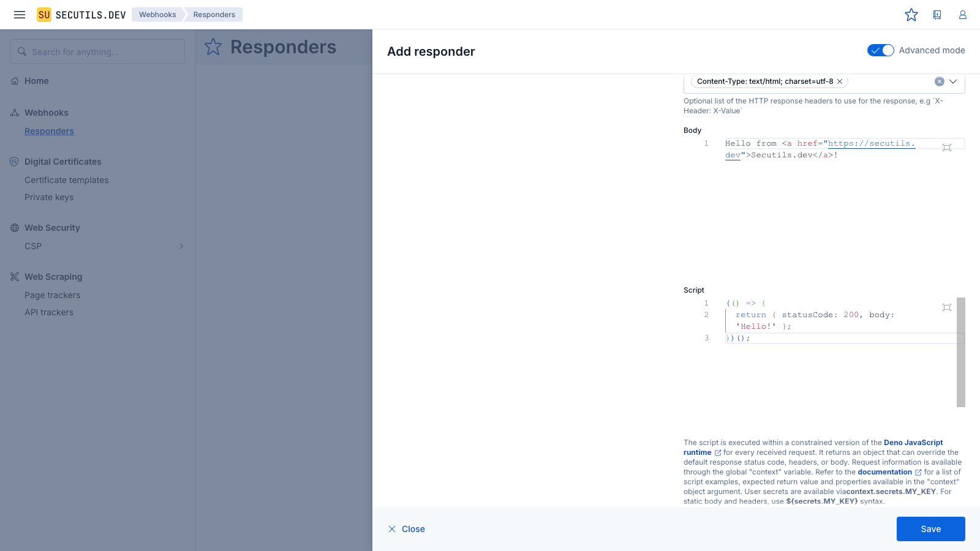The image size is (980, 551).
Task: Disable Advanced mode
Action: pyautogui.click(x=881, y=50)
